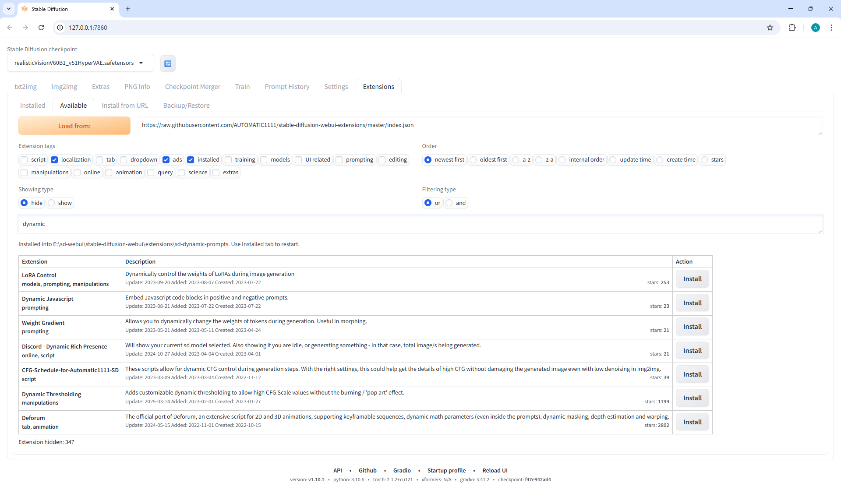Install the Dynamic Thresholding extension
Image resolution: width=841 pixels, height=504 pixels.
[692, 398]
